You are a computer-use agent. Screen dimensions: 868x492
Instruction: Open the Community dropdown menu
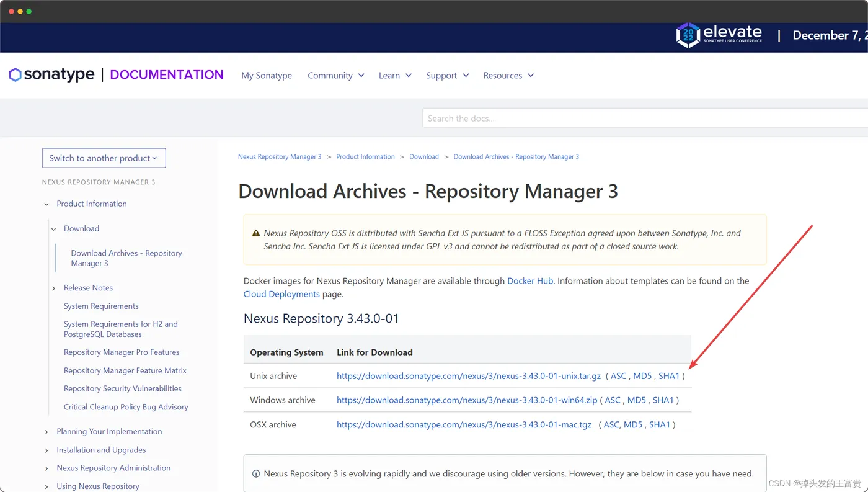(336, 75)
